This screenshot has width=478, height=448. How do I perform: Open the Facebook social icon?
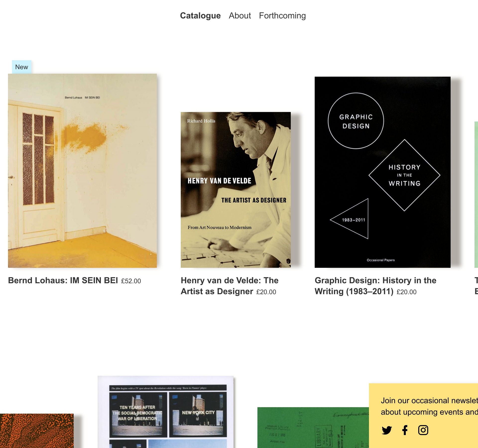[x=405, y=430]
